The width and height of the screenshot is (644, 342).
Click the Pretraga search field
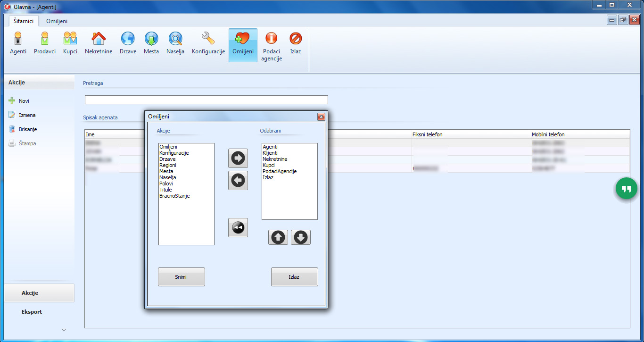206,100
